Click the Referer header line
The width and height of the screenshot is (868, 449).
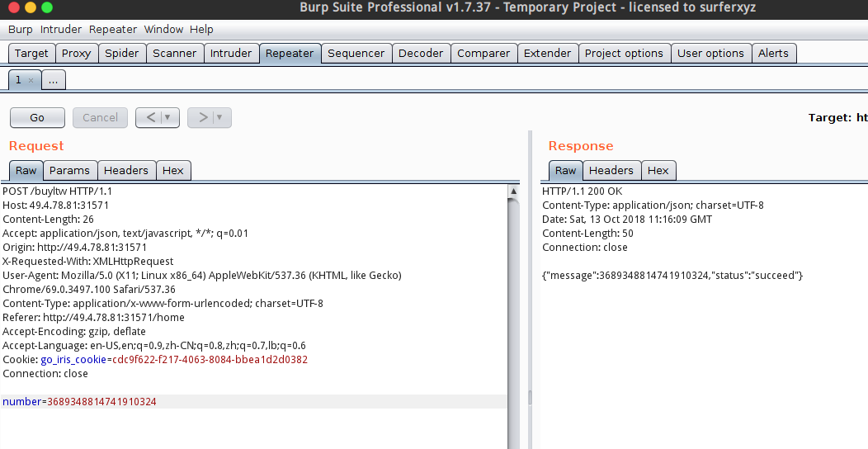pos(93,317)
